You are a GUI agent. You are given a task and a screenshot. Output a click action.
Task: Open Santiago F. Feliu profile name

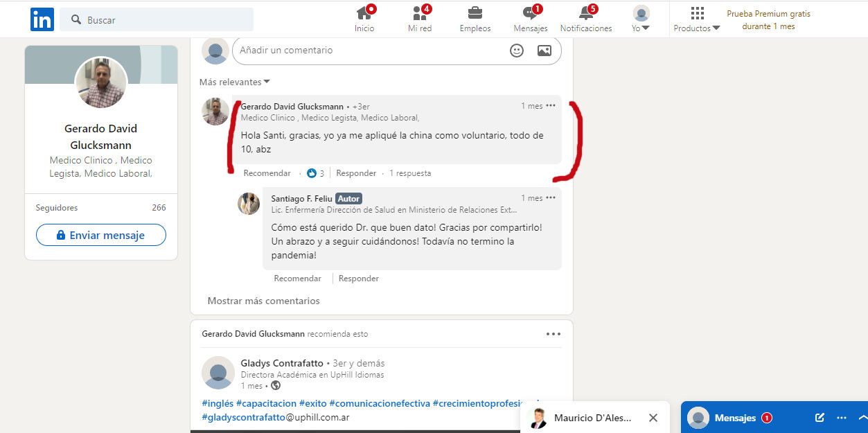(301, 199)
